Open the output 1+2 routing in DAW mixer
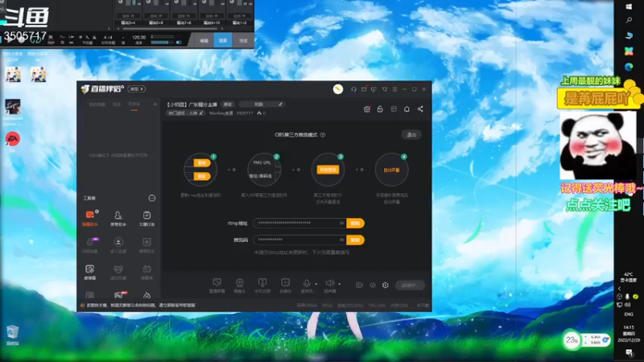The width and height of the screenshot is (644, 362). pos(240,23)
